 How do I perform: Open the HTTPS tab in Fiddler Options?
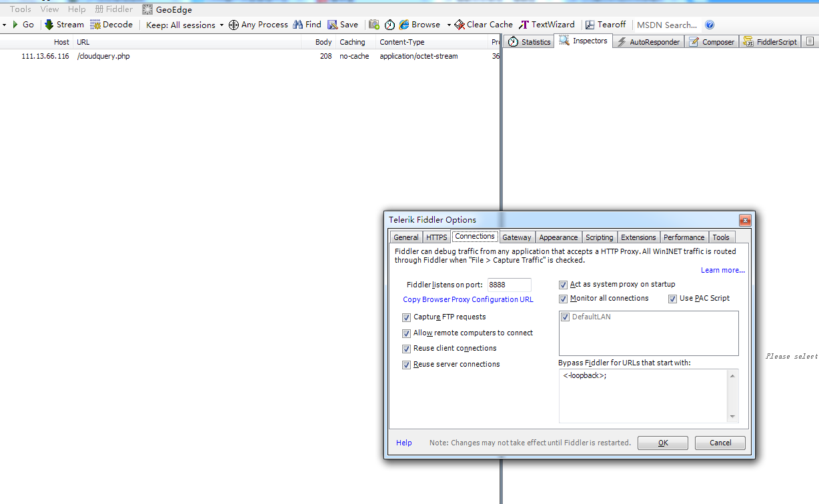[437, 237]
